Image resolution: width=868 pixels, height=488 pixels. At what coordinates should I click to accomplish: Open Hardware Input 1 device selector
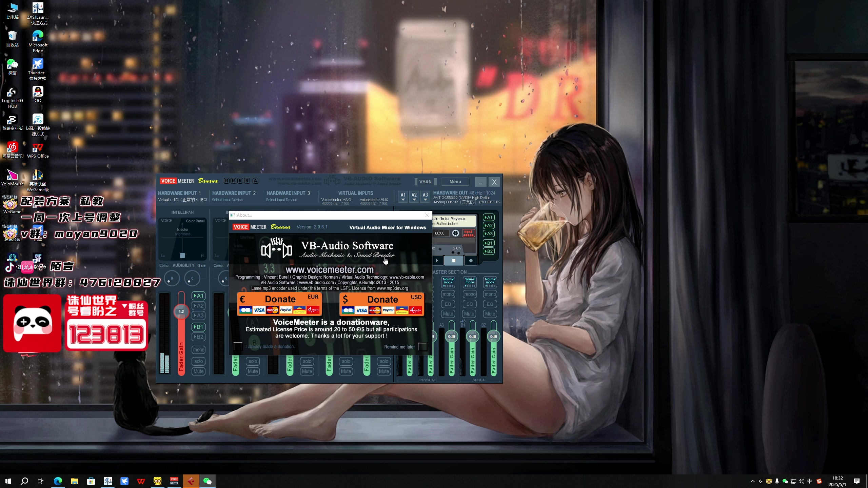(x=182, y=200)
